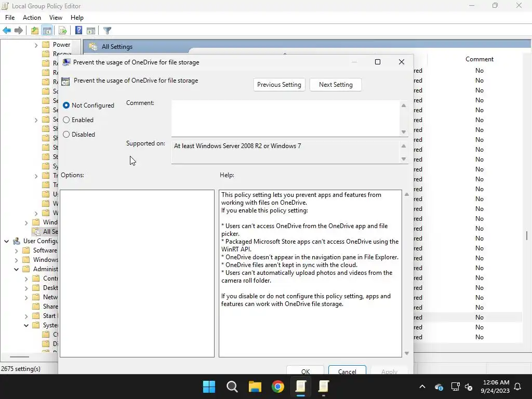Launch Google Chrome from the taskbar
Screen dimensions: 532x399
[x=278, y=387]
